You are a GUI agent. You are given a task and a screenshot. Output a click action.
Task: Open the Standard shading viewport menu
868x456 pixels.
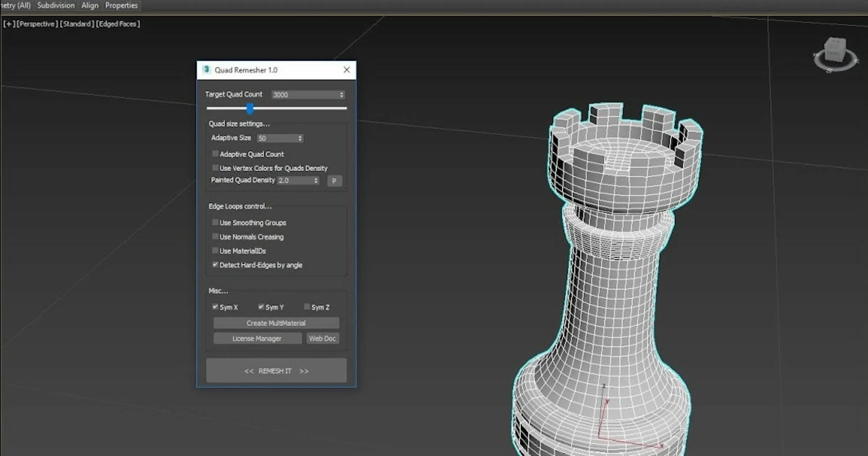click(x=77, y=24)
